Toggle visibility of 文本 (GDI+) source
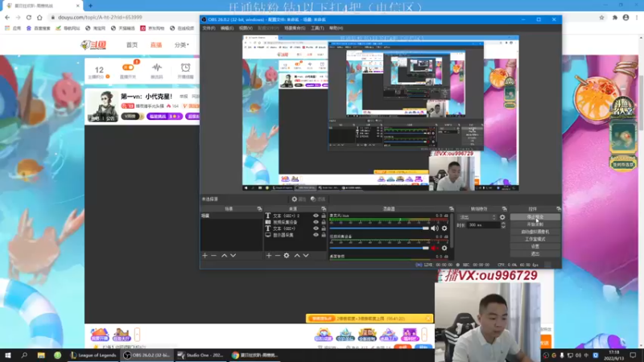 316,228
